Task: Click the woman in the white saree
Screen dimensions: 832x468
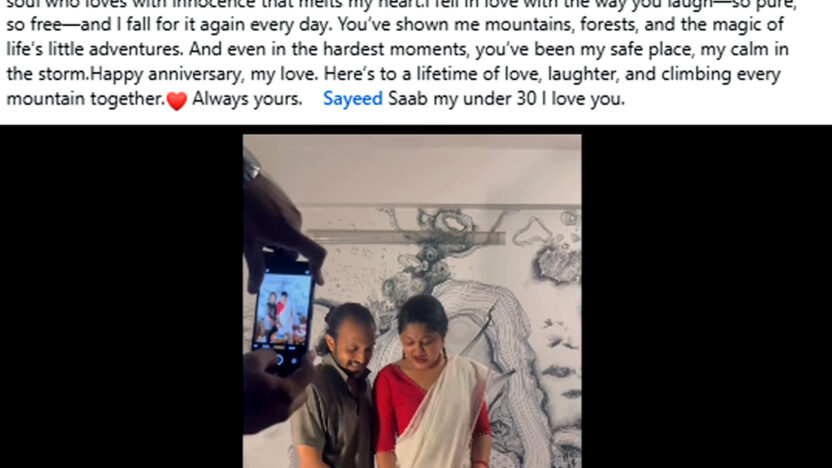Action: tap(430, 382)
